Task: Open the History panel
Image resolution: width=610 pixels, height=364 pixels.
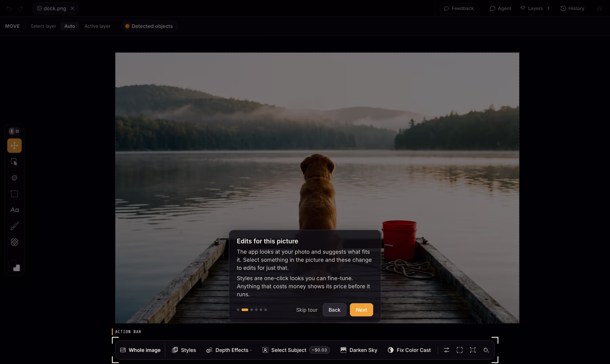Action: pos(572,8)
